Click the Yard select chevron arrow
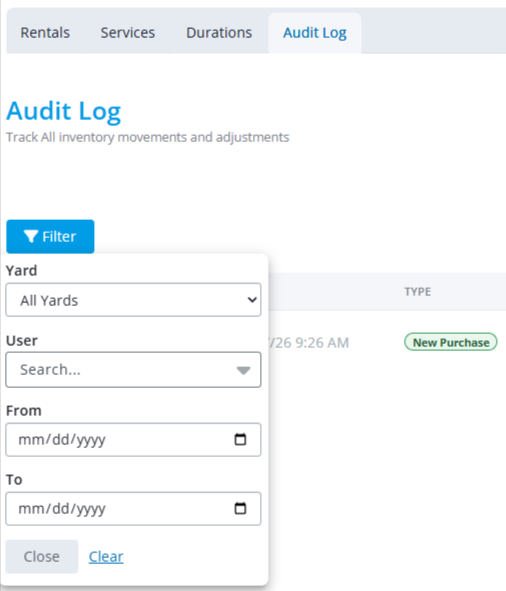The height and width of the screenshot is (591, 506). pyautogui.click(x=252, y=300)
